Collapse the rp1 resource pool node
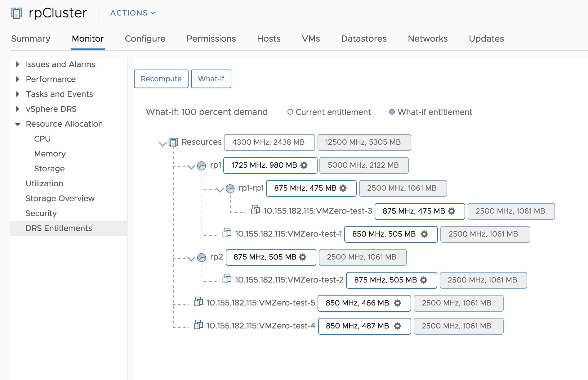The image size is (588, 380). click(x=192, y=167)
